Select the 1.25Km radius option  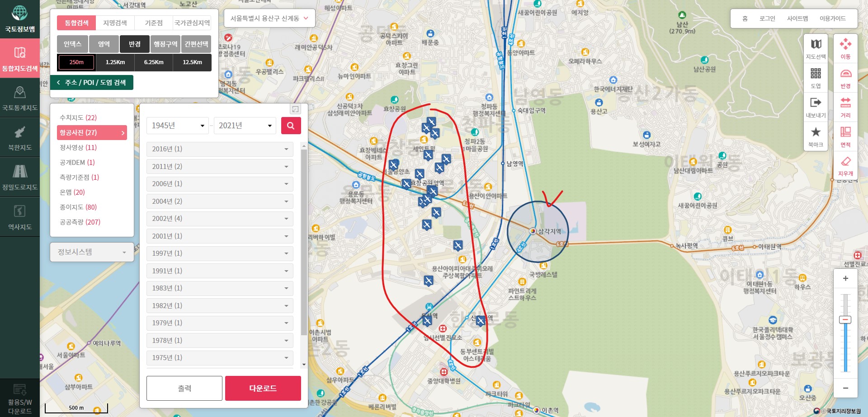115,62
